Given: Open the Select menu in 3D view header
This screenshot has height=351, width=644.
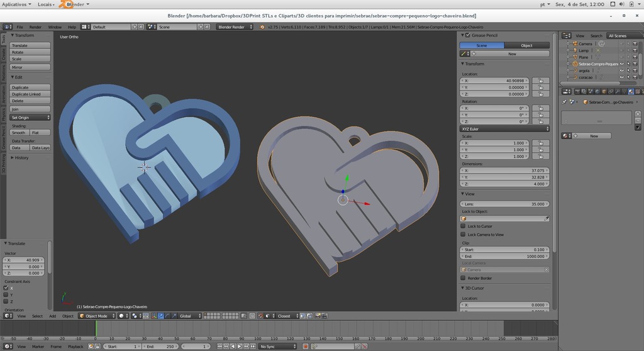Looking at the screenshot, I should tap(37, 316).
